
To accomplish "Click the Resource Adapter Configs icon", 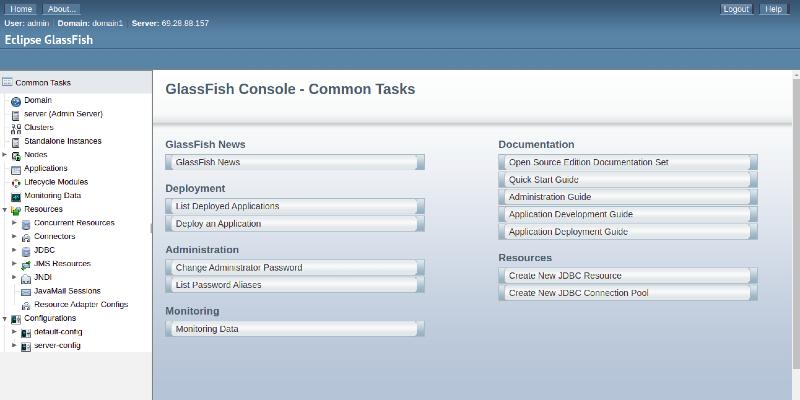I will (26, 306).
